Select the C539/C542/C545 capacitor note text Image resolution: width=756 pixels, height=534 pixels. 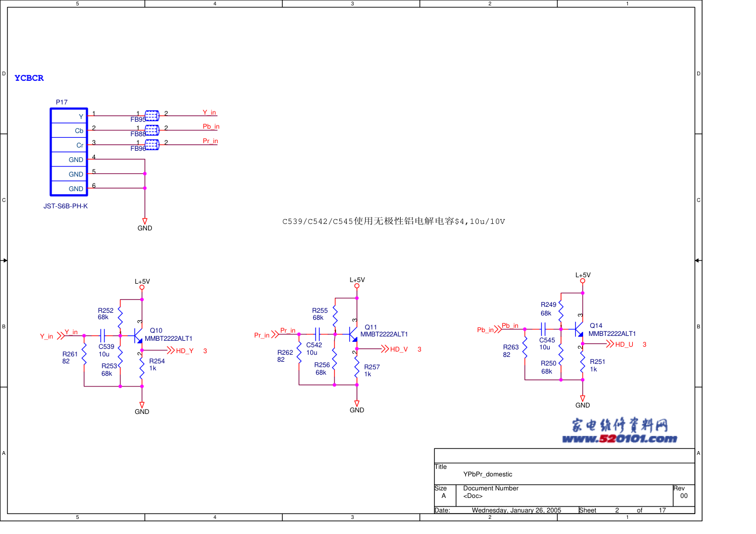coord(394,221)
